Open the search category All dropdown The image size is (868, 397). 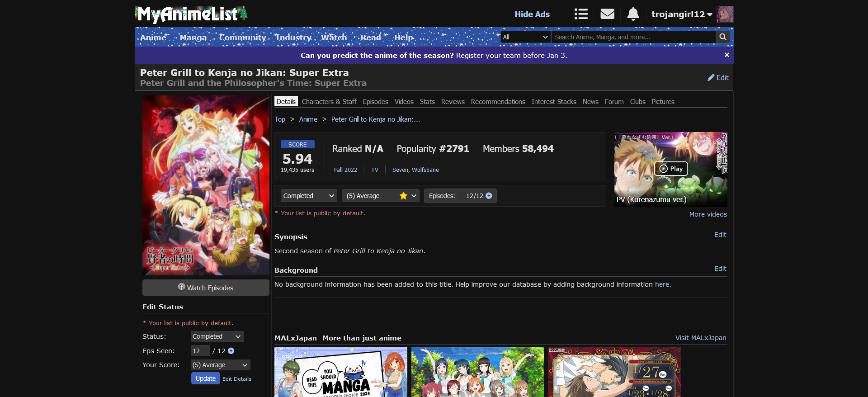[x=525, y=37]
